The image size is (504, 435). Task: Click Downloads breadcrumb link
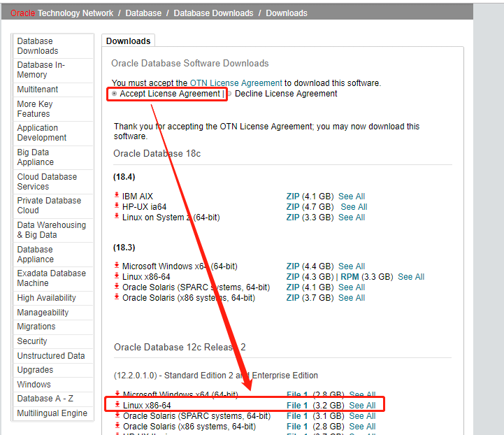(287, 13)
